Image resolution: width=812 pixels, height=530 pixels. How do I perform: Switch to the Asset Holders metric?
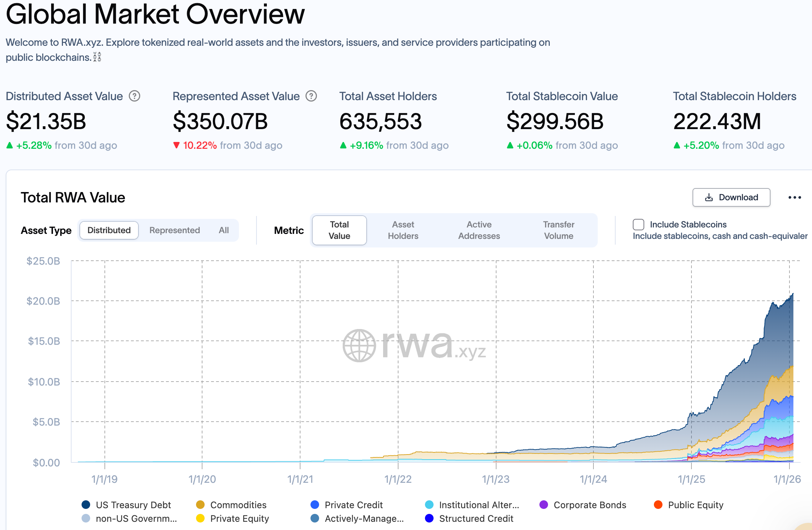coord(403,230)
